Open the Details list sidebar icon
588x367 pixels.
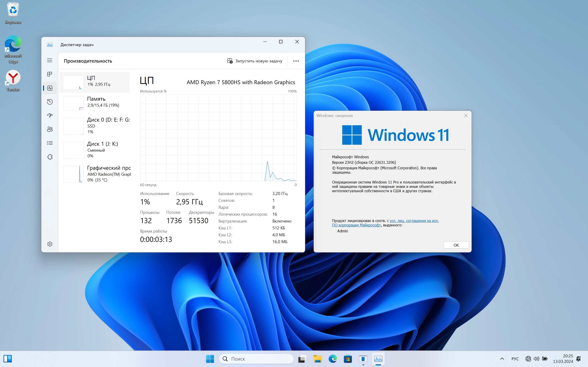pyautogui.click(x=50, y=143)
